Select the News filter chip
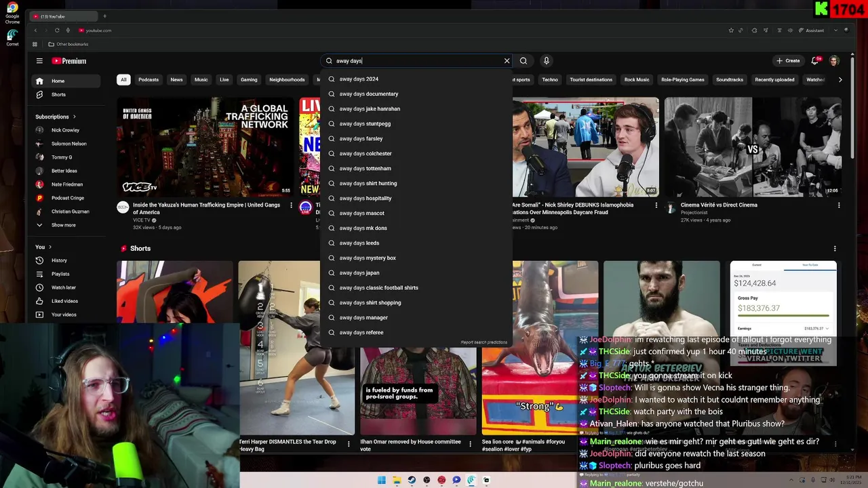 [x=176, y=79]
